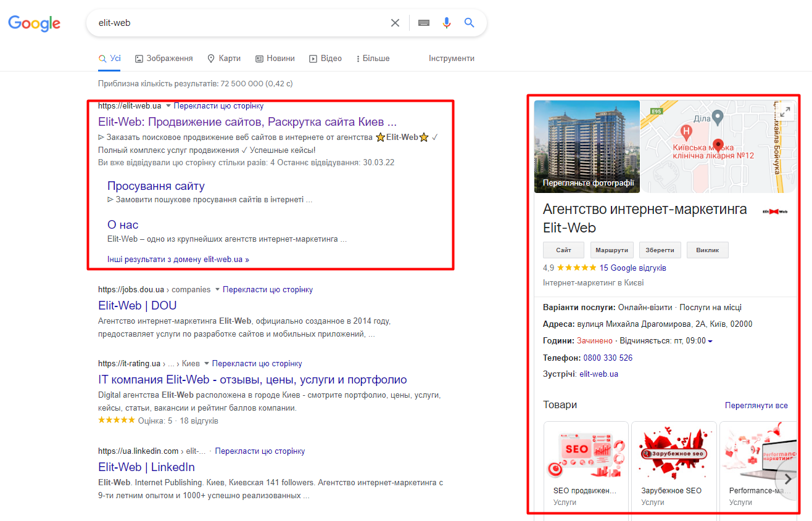Screen dimensions: 812x521
Task: Start voice search with microphone icon
Action: pos(447,23)
